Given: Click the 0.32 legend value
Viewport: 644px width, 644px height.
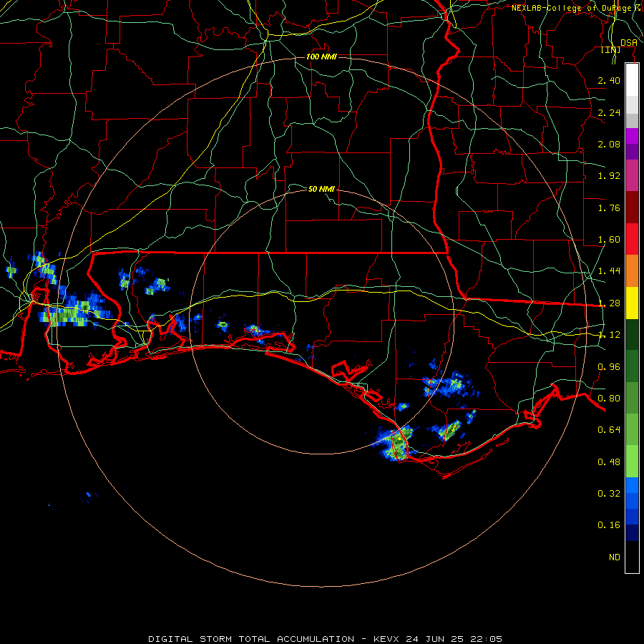Looking at the screenshot, I should point(609,494).
